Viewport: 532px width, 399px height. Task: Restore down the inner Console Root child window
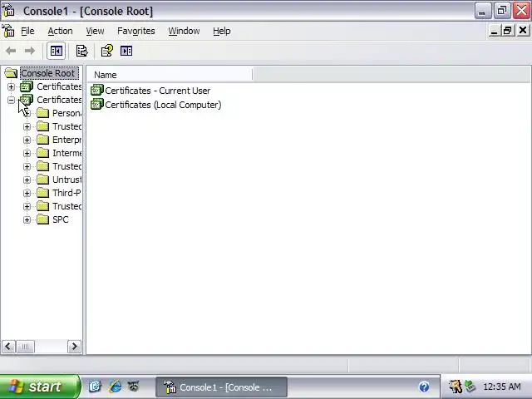(508, 31)
